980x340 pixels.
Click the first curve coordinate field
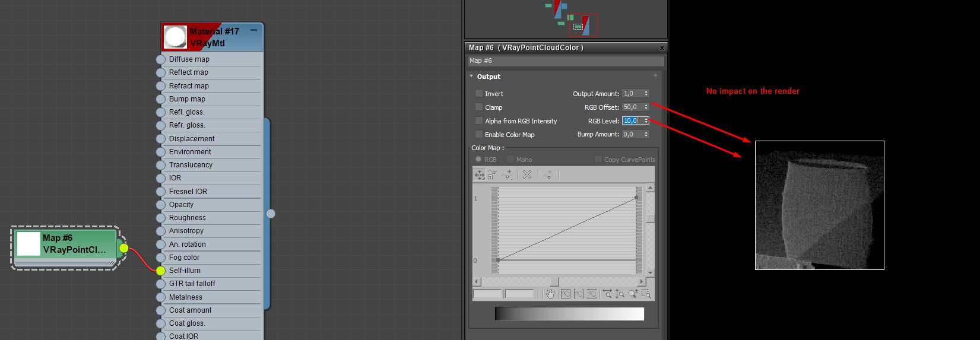point(487,294)
